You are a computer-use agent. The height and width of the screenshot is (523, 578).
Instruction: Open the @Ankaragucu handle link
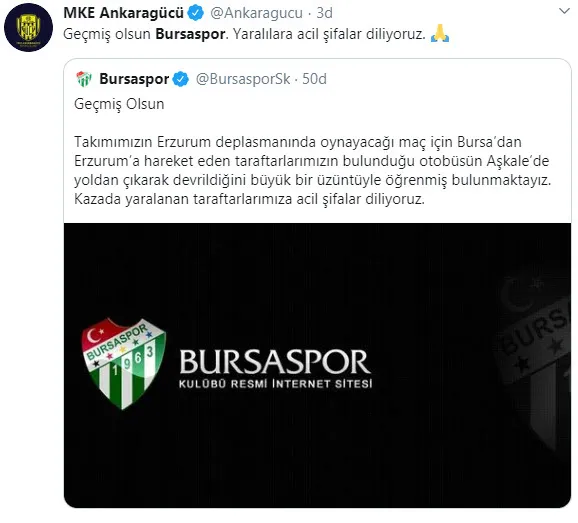(256, 13)
